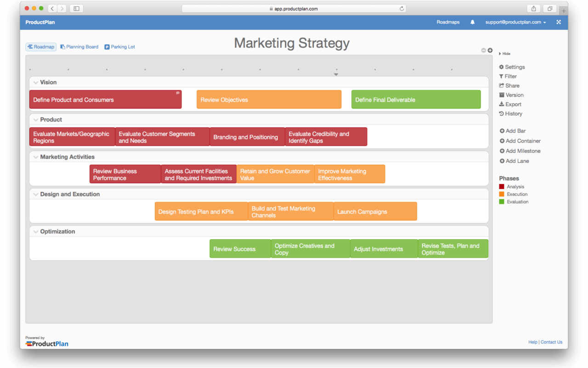Open the Version panel
This screenshot has width=588, height=368.
[x=511, y=95]
